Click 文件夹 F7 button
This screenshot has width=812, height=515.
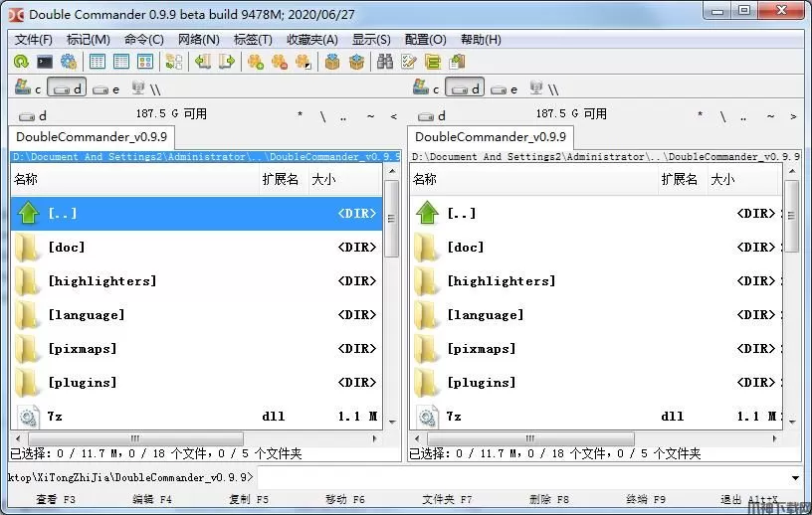[447, 499]
